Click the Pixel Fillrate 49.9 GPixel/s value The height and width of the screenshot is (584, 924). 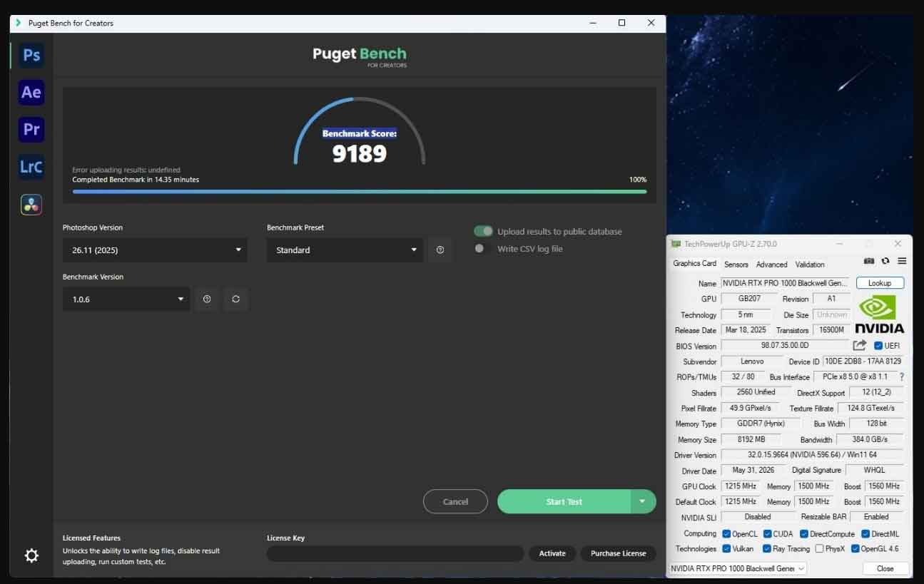751,408
